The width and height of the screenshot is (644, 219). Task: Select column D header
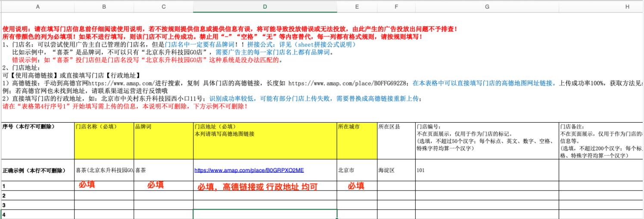[x=265, y=6]
